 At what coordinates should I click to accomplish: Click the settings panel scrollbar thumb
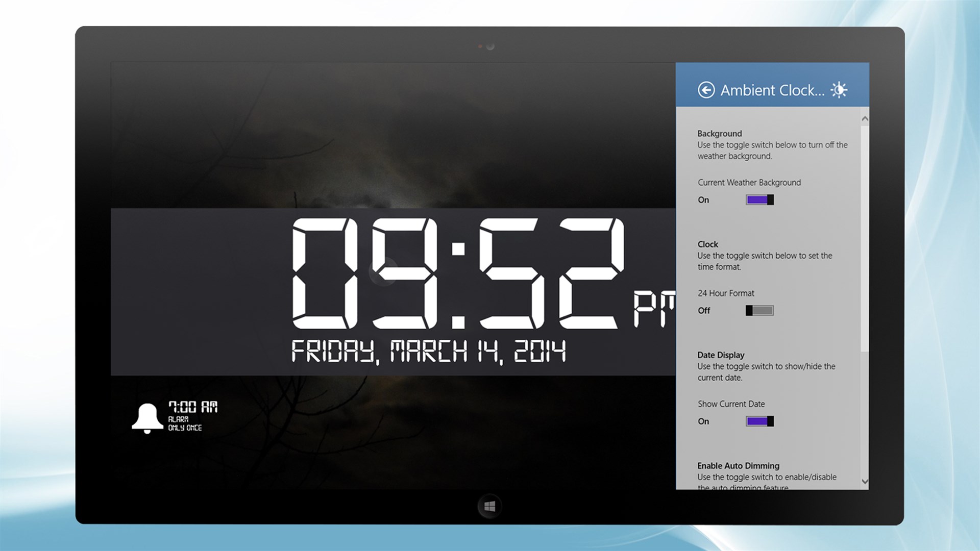(865, 238)
